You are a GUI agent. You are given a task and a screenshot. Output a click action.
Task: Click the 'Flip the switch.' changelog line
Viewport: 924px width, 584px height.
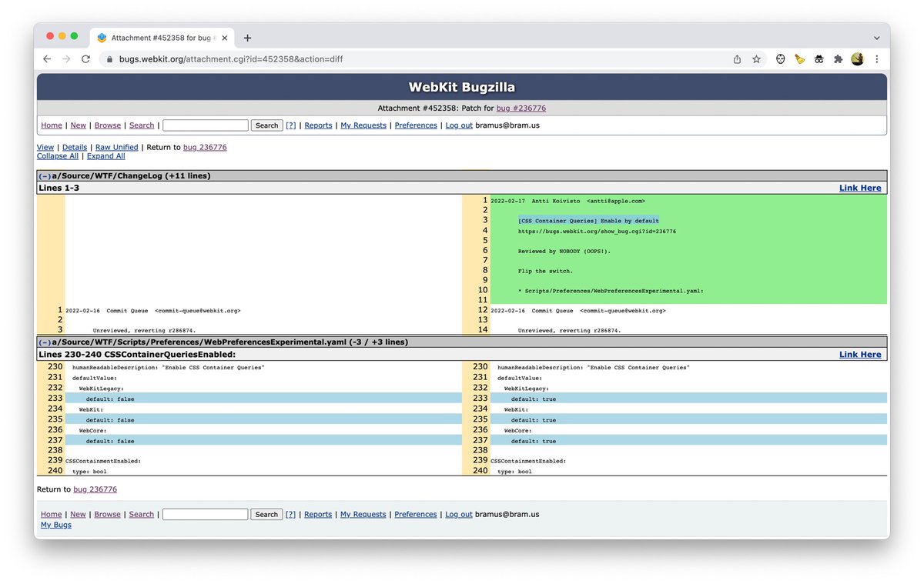click(545, 271)
